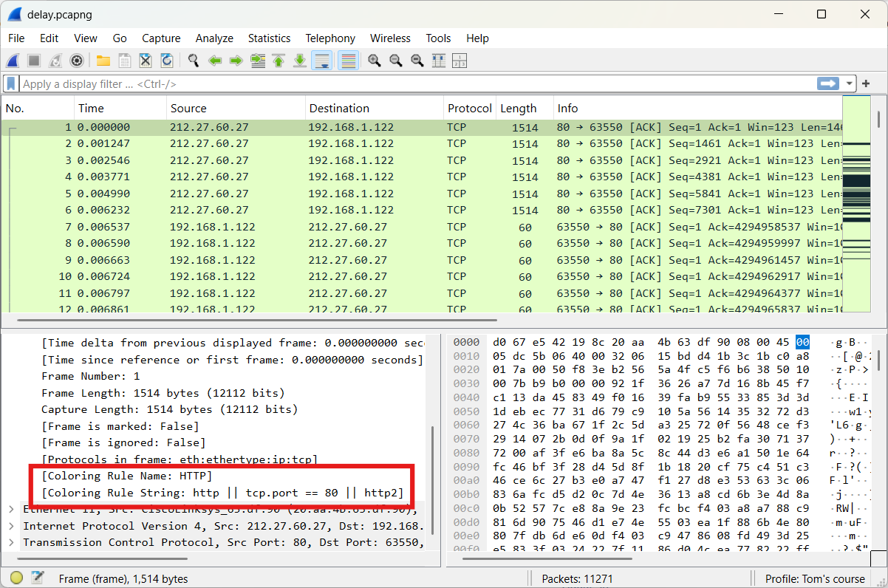This screenshot has width=888, height=588.
Task: Click the find packet magnifier icon
Action: [194, 61]
